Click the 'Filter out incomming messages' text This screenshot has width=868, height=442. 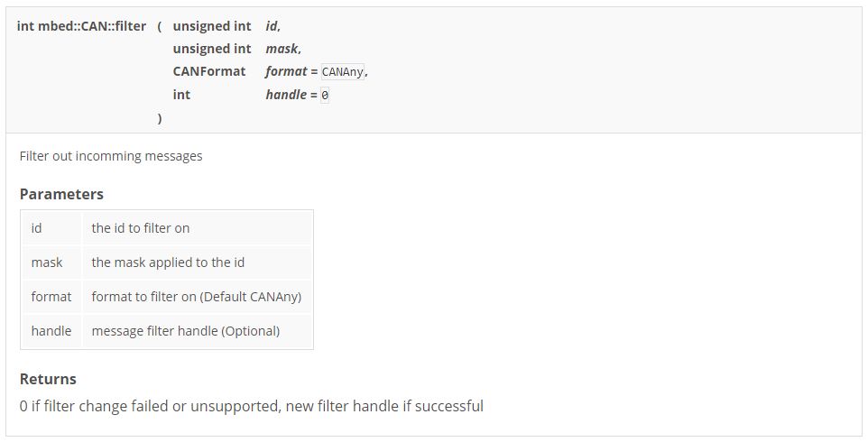click(x=111, y=156)
